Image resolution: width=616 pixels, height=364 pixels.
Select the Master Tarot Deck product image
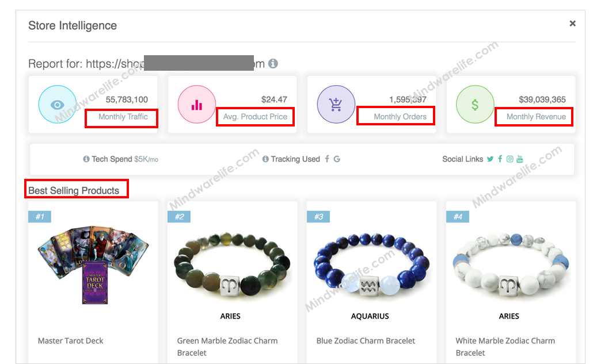[x=93, y=265]
